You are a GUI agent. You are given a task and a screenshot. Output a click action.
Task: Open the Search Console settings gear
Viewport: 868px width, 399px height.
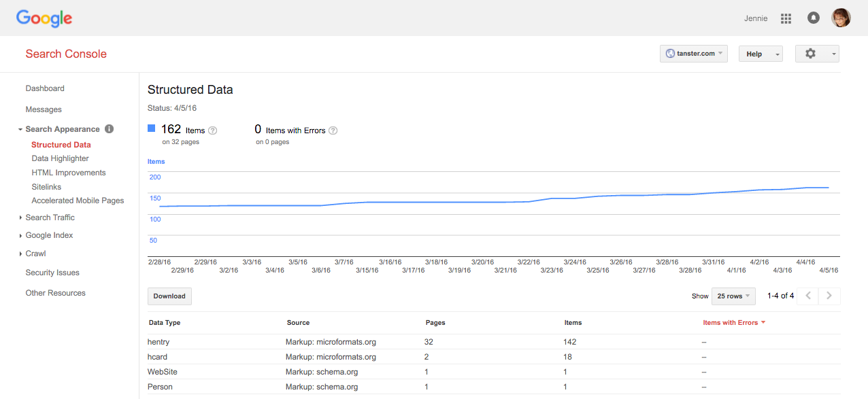[812, 53]
